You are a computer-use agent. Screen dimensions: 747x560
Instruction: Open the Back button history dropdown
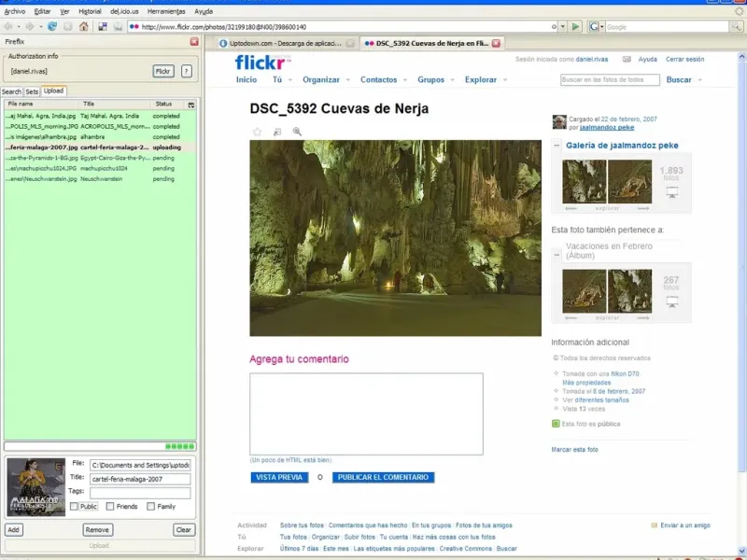click(x=19, y=27)
